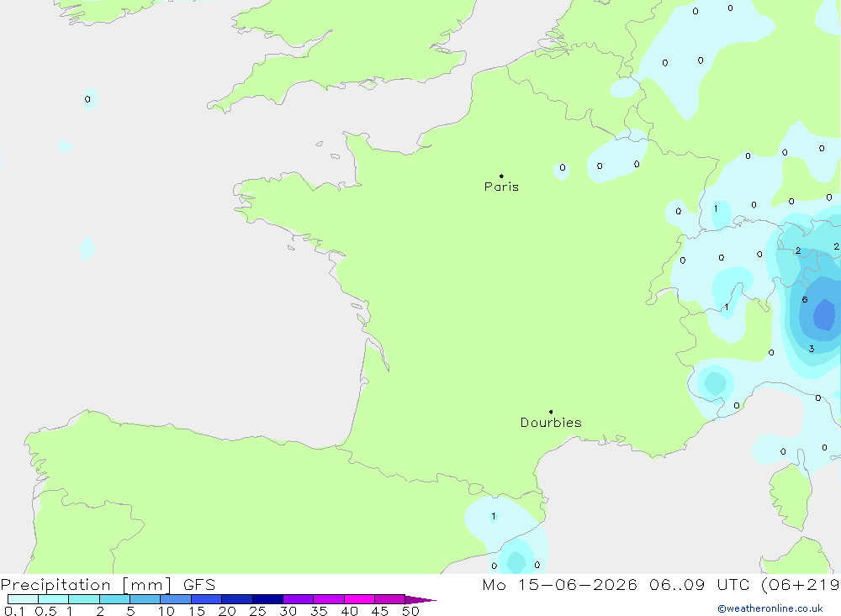Click the Precipitation [mm] GFS title

coord(108,584)
